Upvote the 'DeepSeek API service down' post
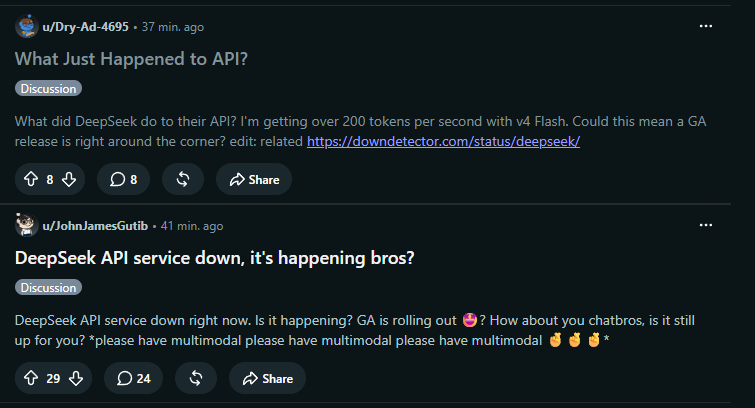 point(31,378)
